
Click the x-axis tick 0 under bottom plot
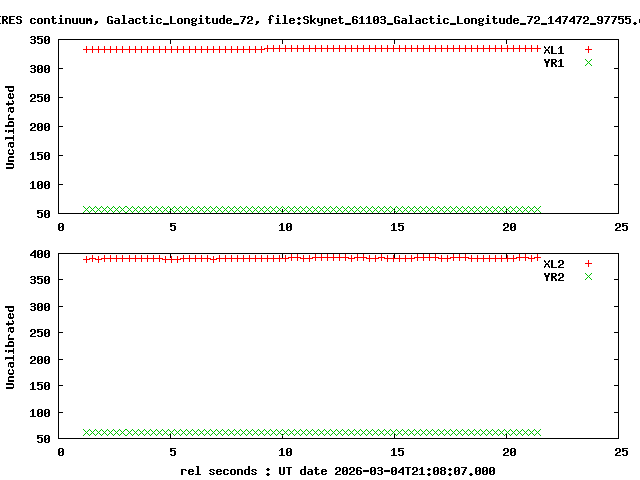click(61, 452)
